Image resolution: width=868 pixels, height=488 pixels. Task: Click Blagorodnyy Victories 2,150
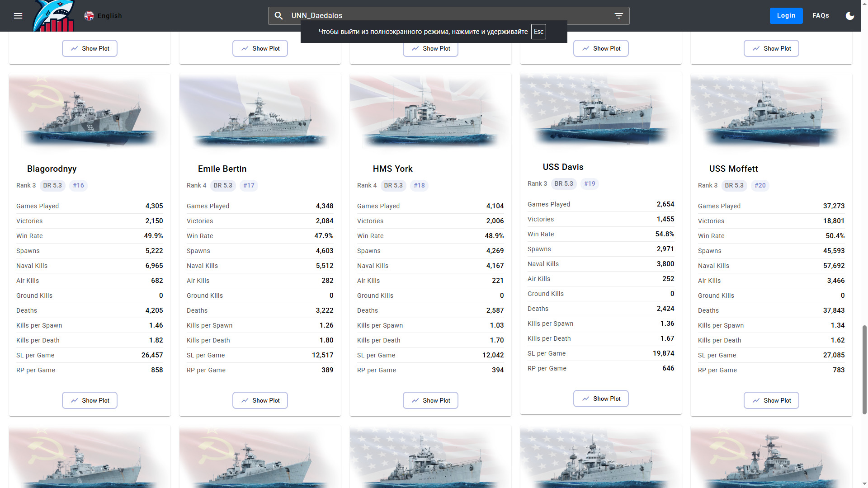click(154, 221)
